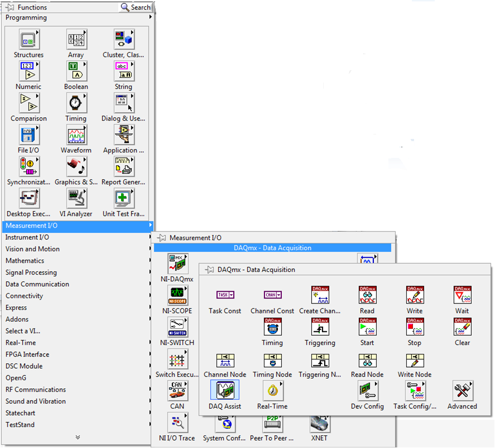Screen dimensions: 495x448
Task: Expand the Instrument I/O category
Action: click(78, 237)
